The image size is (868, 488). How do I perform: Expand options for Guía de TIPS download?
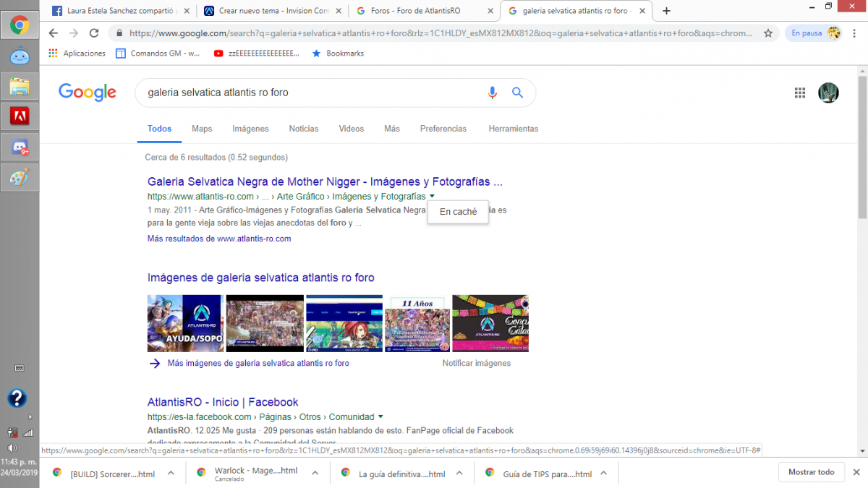tap(604, 473)
